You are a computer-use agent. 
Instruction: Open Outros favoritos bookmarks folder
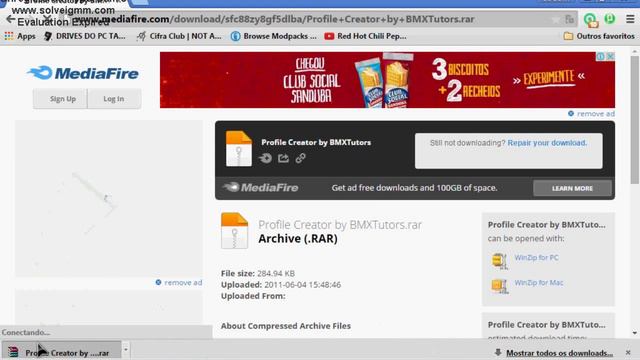point(599,36)
